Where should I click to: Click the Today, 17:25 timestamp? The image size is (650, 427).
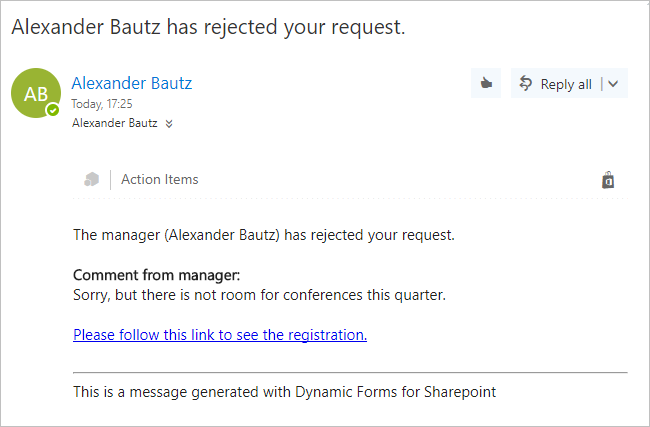102,103
